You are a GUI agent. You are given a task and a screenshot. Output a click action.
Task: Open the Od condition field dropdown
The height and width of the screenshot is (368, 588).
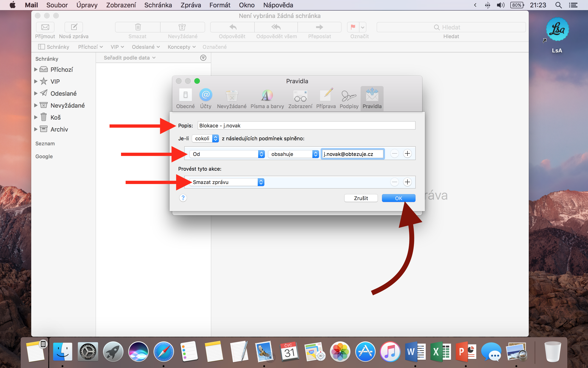click(x=227, y=154)
